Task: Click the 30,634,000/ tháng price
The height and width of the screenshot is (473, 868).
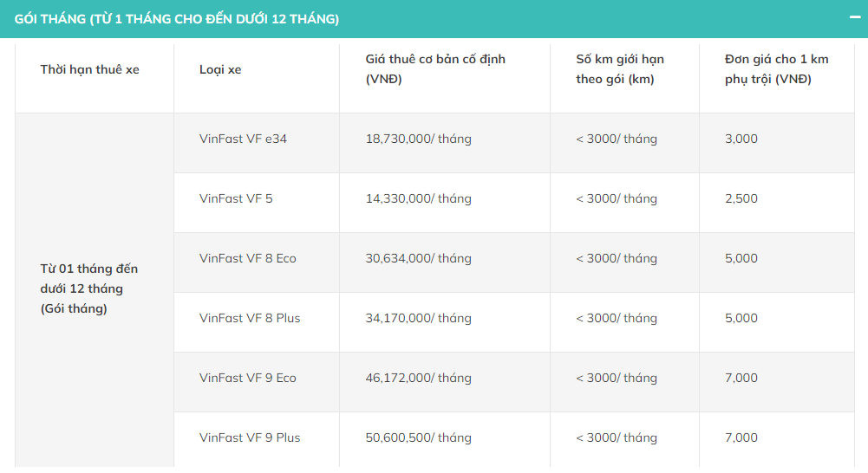Action: 419,258
